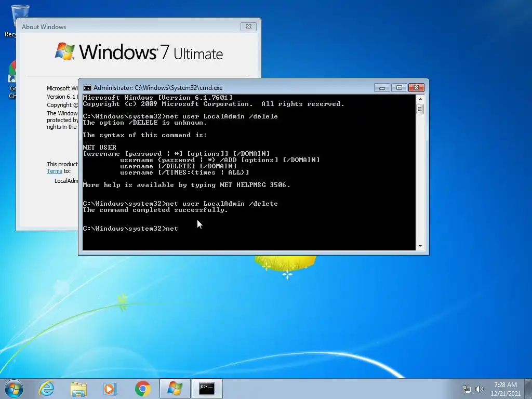
Task: Click the cmd.exe window title bar
Action: pos(231,88)
